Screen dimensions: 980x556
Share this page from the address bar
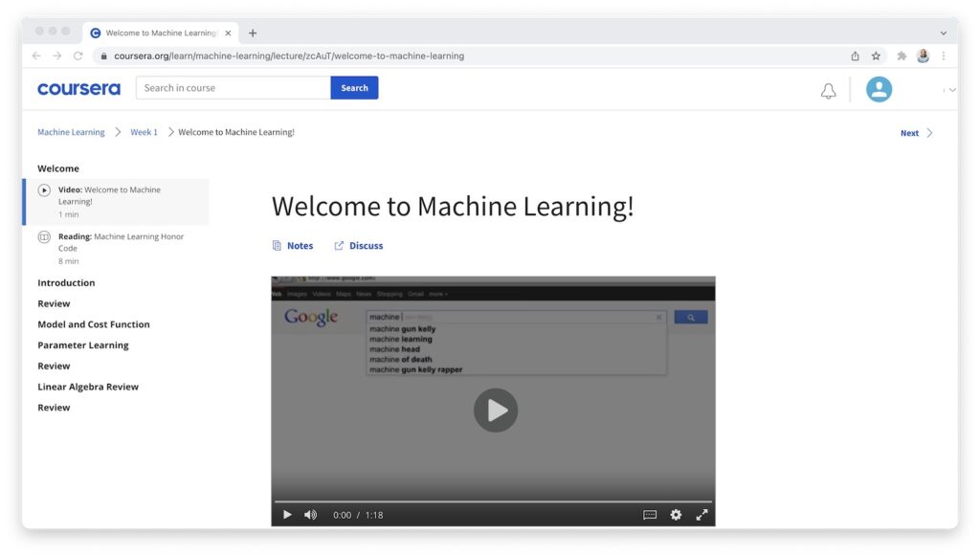pos(855,56)
